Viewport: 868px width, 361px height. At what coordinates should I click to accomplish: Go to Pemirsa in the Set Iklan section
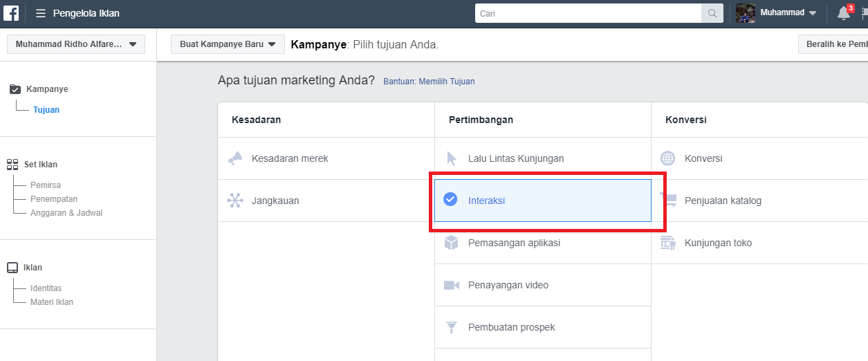(x=46, y=185)
